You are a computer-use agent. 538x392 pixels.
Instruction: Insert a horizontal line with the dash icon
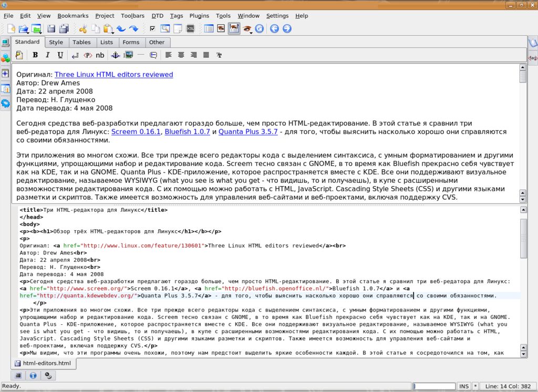(141, 55)
